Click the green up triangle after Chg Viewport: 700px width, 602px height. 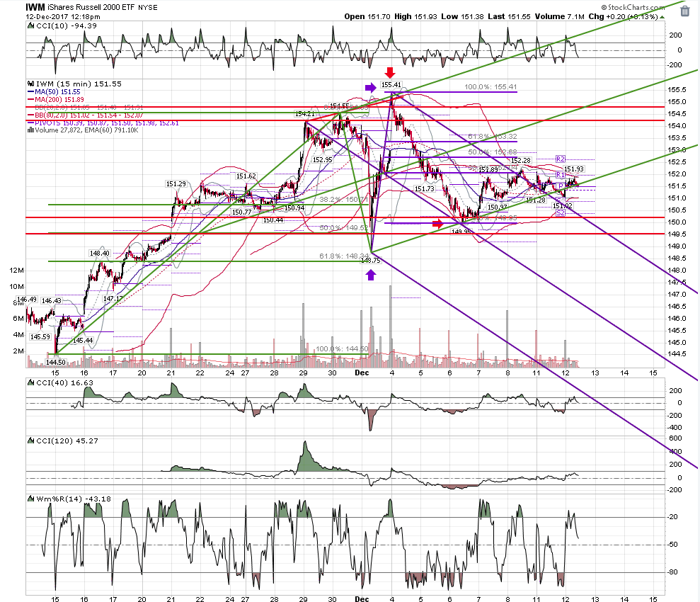662,17
